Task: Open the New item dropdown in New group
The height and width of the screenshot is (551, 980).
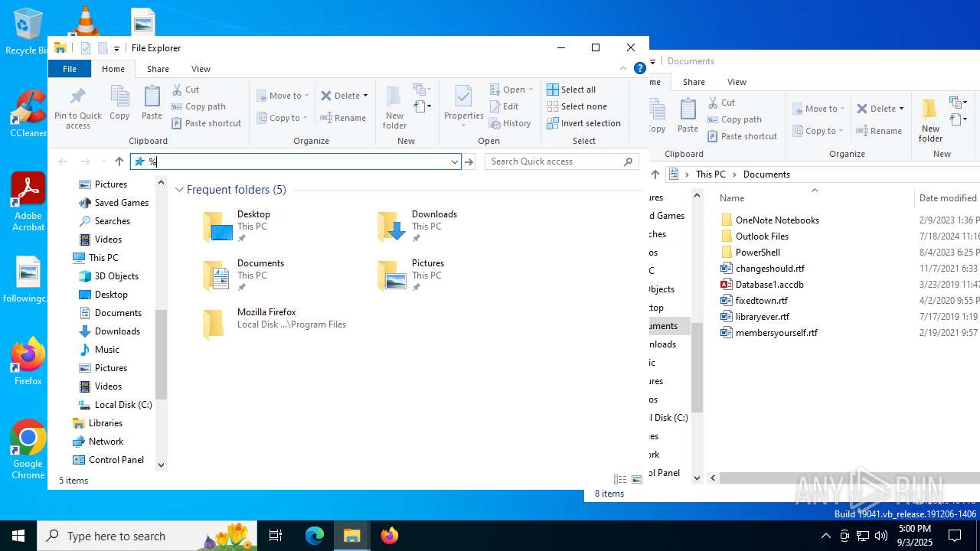Action: point(423,90)
